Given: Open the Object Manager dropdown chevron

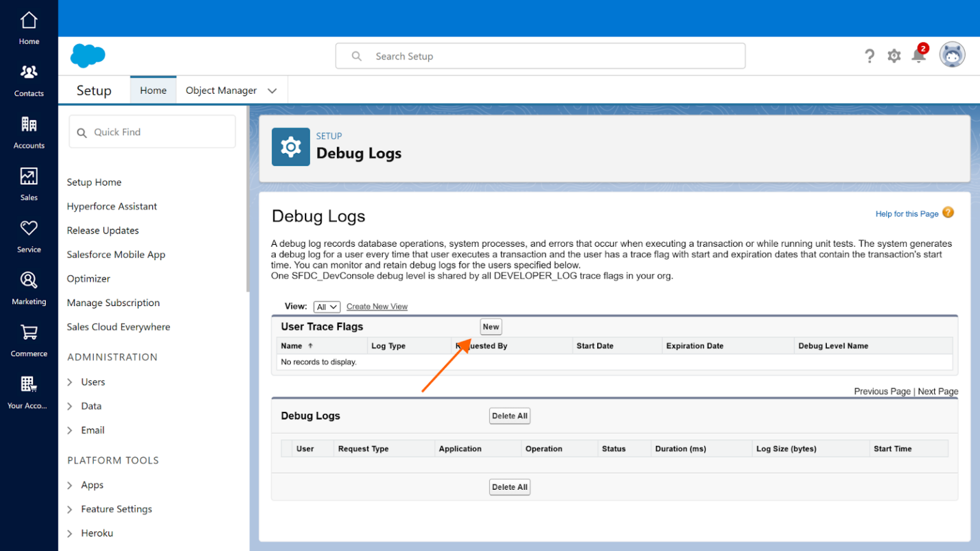Looking at the screenshot, I should 272,91.
